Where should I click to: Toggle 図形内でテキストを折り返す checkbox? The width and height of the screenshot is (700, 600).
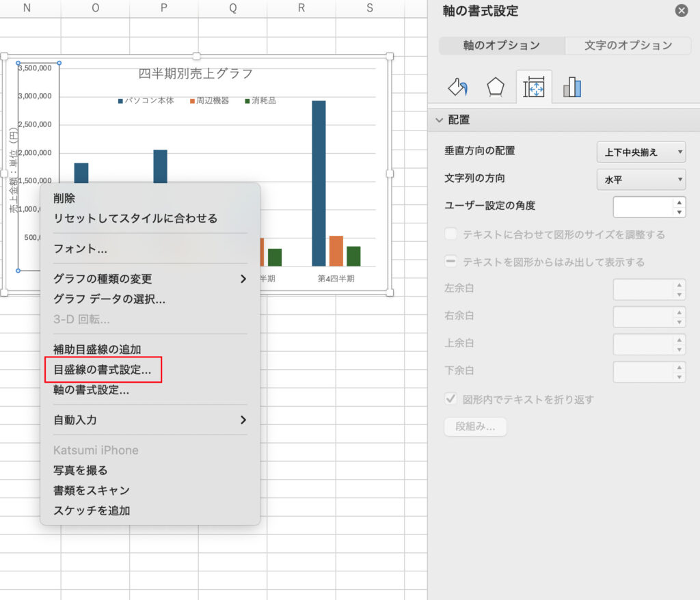[x=451, y=399]
